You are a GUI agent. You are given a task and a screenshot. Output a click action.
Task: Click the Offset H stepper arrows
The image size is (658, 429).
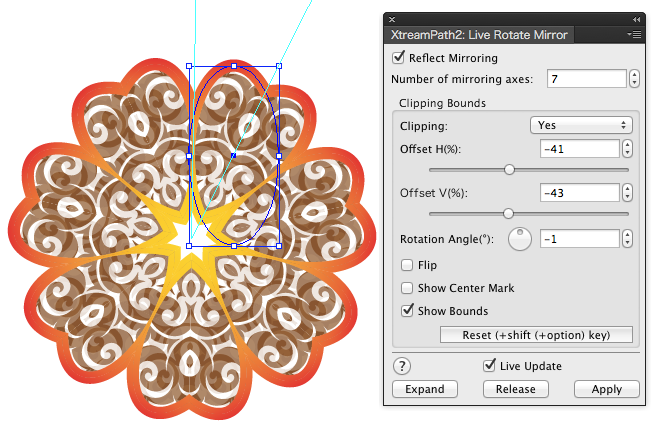pos(627,149)
